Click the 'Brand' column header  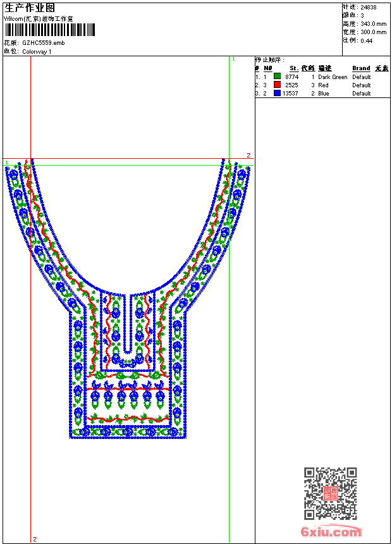click(361, 68)
